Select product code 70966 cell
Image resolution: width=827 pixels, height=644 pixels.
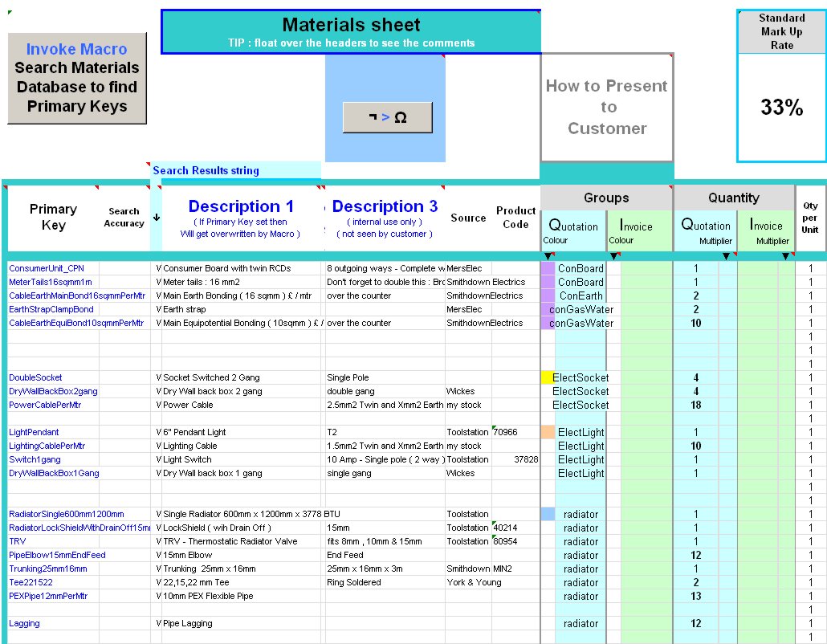[x=515, y=432]
